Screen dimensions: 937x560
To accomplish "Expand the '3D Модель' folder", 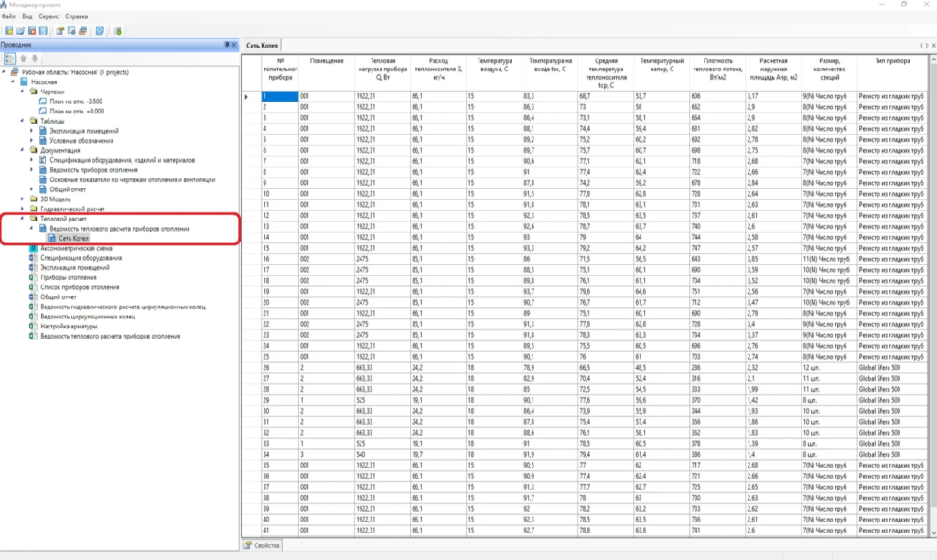I will 24,199.
